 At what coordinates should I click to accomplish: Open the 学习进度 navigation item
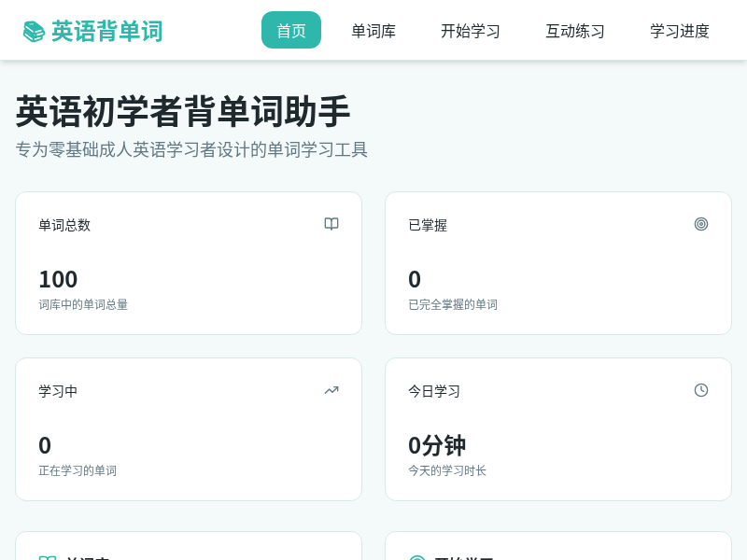click(680, 31)
